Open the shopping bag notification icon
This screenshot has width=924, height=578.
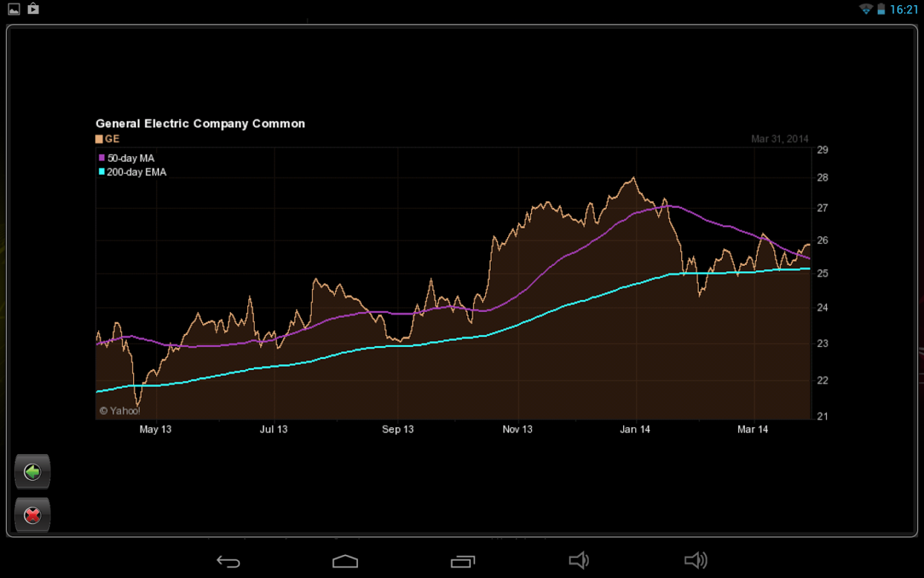33,9
